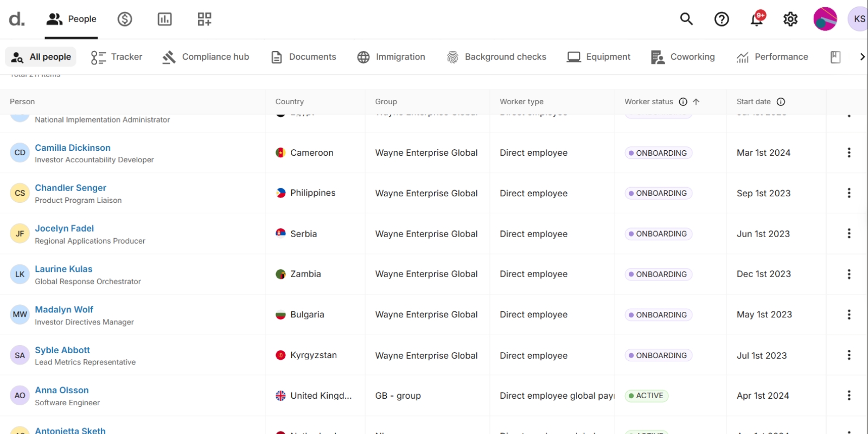868x434 pixels.
Task: Open the search magnifier icon
Action: tap(686, 19)
